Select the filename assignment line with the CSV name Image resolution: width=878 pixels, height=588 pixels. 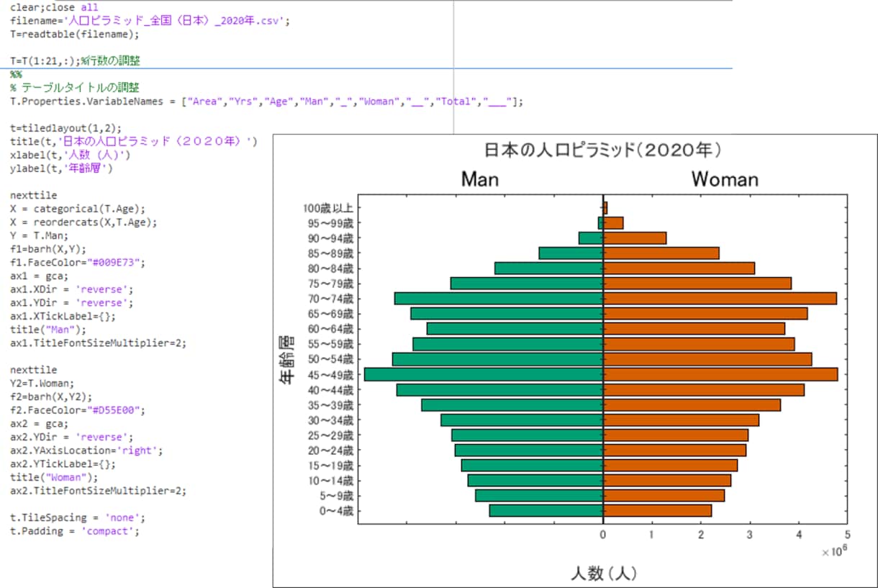coord(150,20)
